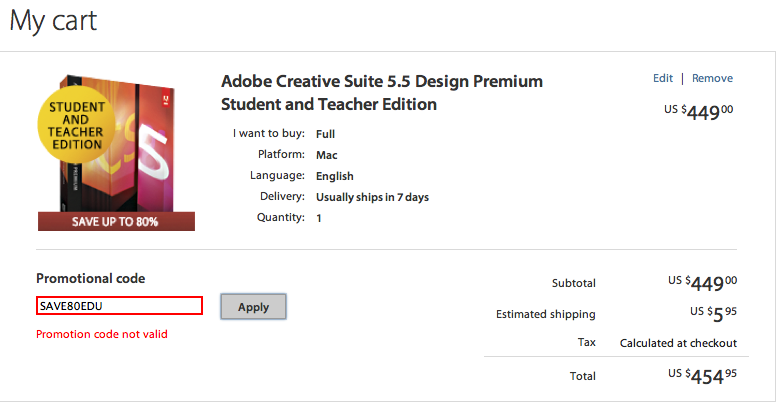777x407 pixels.
Task: Click the 'Usually ships in 7 days' delivery text
Action: pos(372,197)
